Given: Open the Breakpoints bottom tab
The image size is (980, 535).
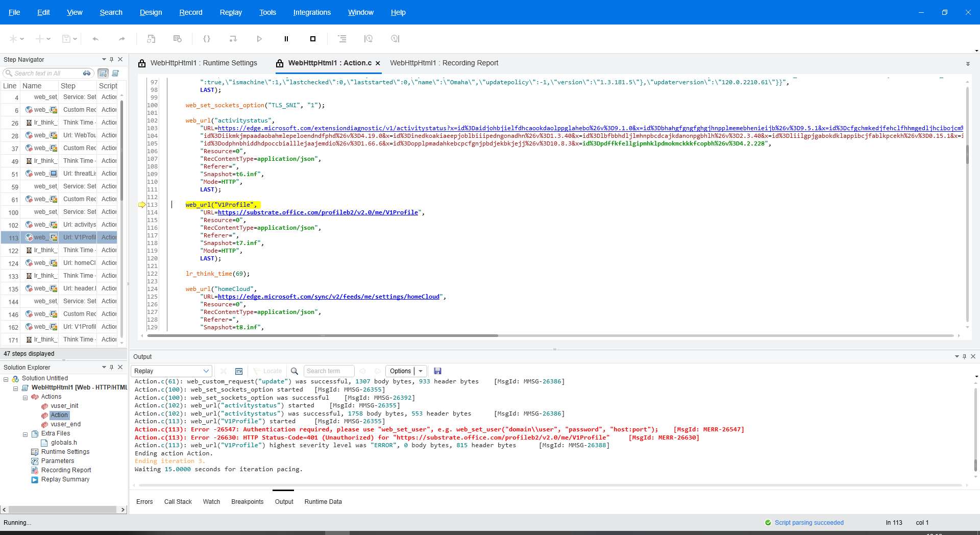Looking at the screenshot, I should point(247,502).
